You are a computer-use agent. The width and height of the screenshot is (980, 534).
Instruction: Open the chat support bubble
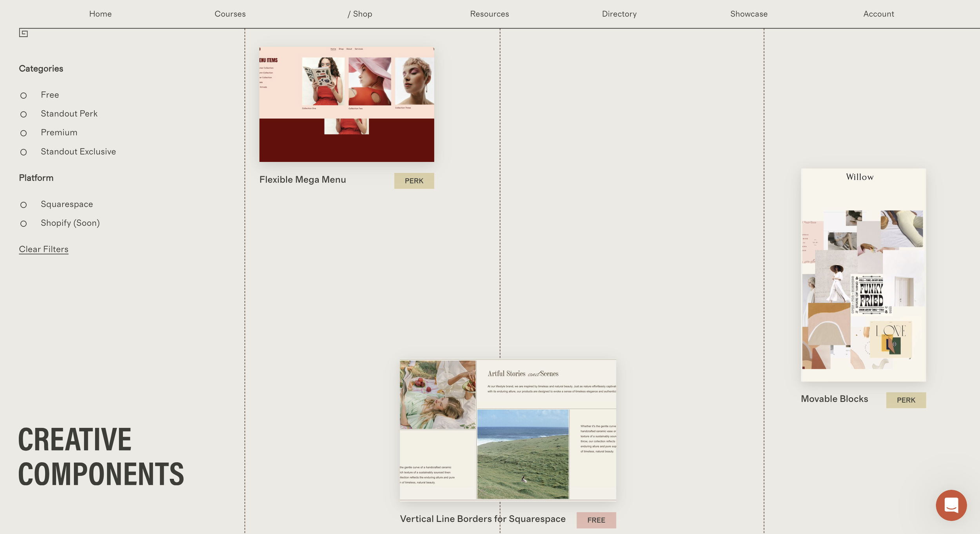951,505
